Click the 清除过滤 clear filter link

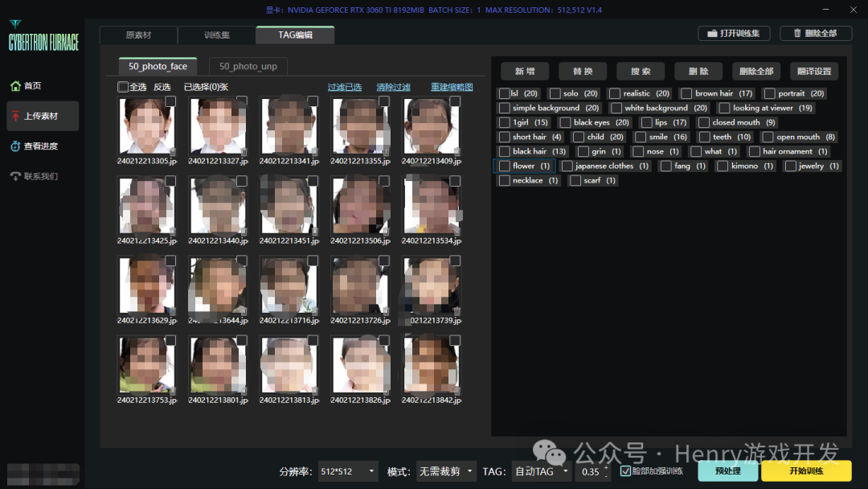[x=394, y=87]
